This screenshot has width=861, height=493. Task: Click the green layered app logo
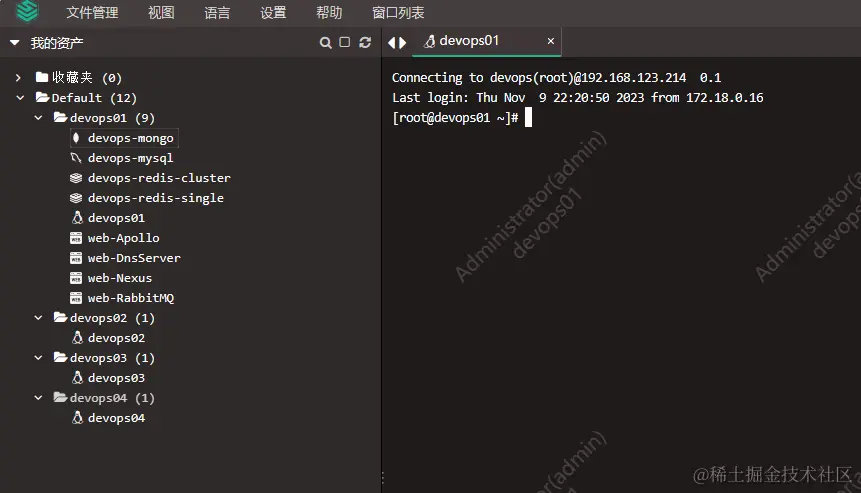tap(27, 10)
